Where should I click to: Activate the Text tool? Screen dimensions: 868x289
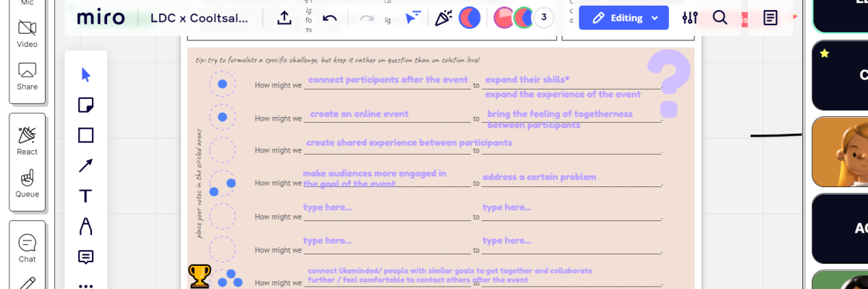click(x=86, y=196)
